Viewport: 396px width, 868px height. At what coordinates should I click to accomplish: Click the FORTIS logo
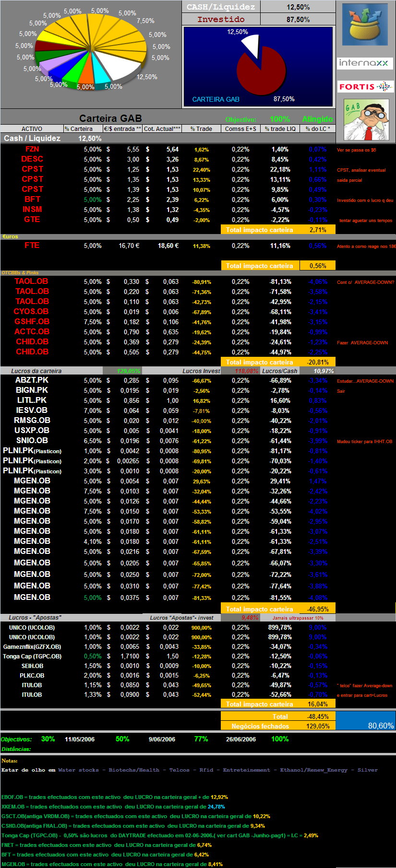coord(365,87)
